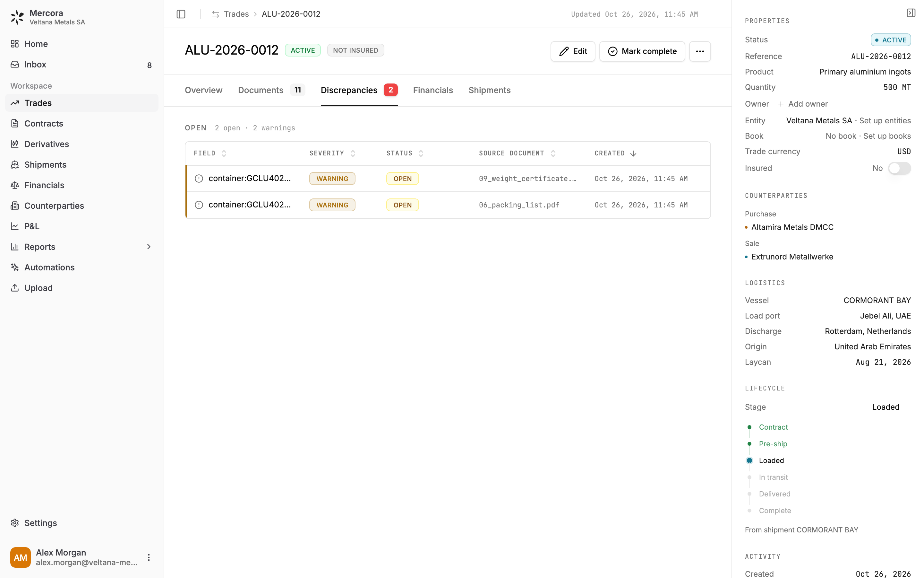Sort by the Status column header
This screenshot has height=578, width=924.
(405, 153)
